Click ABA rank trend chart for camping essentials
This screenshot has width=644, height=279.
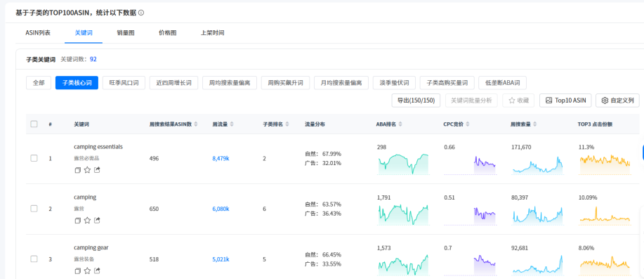click(x=403, y=164)
